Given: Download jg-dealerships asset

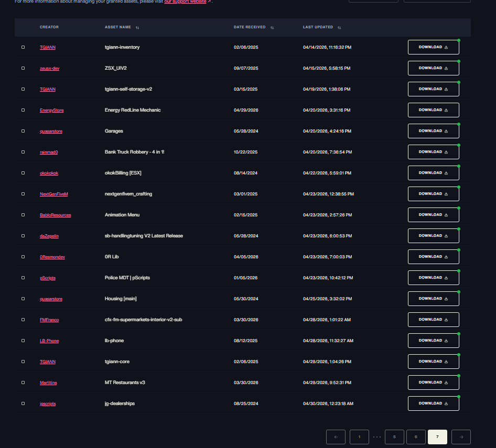Looking at the screenshot, I should 434,403.
